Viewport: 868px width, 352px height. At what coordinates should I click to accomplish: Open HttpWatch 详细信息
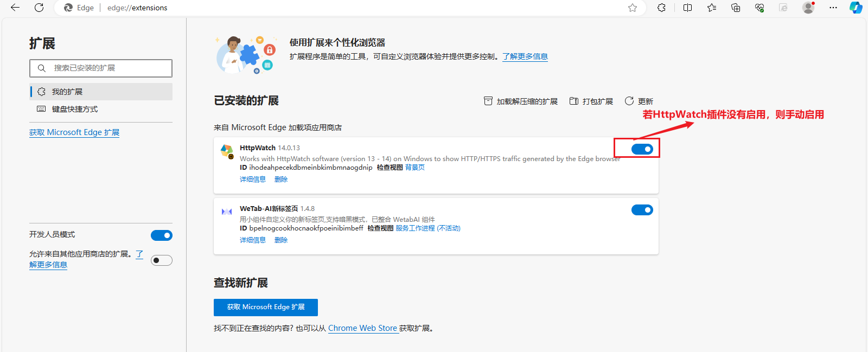tap(253, 180)
